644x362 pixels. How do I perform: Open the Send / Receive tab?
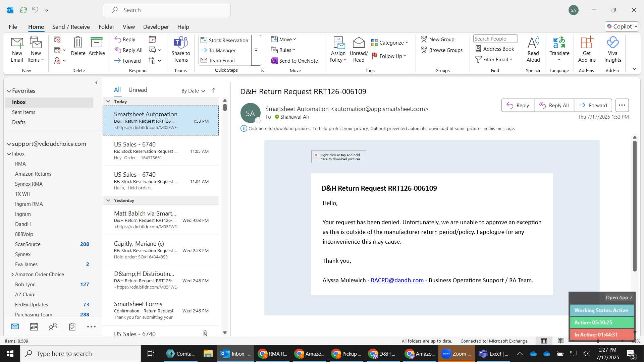click(x=71, y=26)
